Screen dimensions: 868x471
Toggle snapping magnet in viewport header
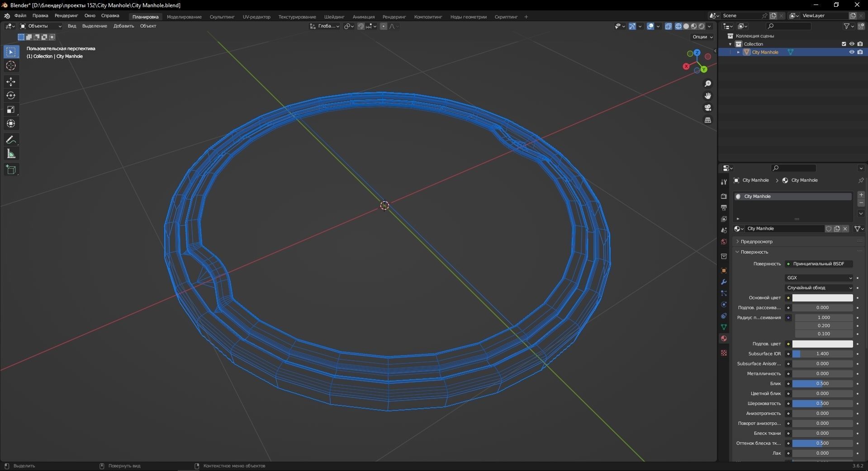point(360,26)
